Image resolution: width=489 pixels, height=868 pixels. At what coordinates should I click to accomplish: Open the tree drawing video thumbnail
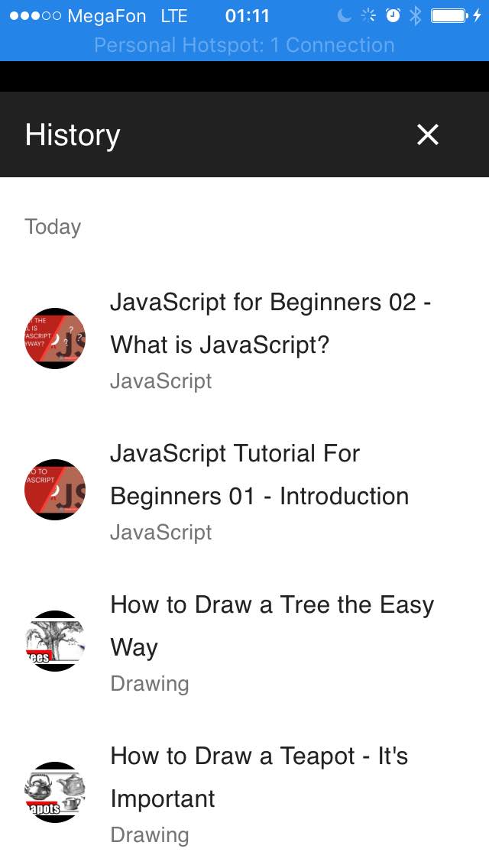(x=54, y=641)
